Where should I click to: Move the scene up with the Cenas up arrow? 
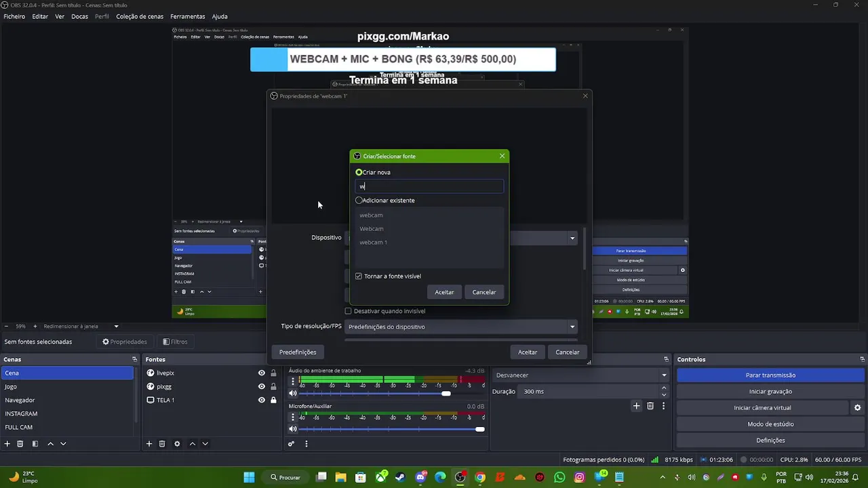coord(50,444)
